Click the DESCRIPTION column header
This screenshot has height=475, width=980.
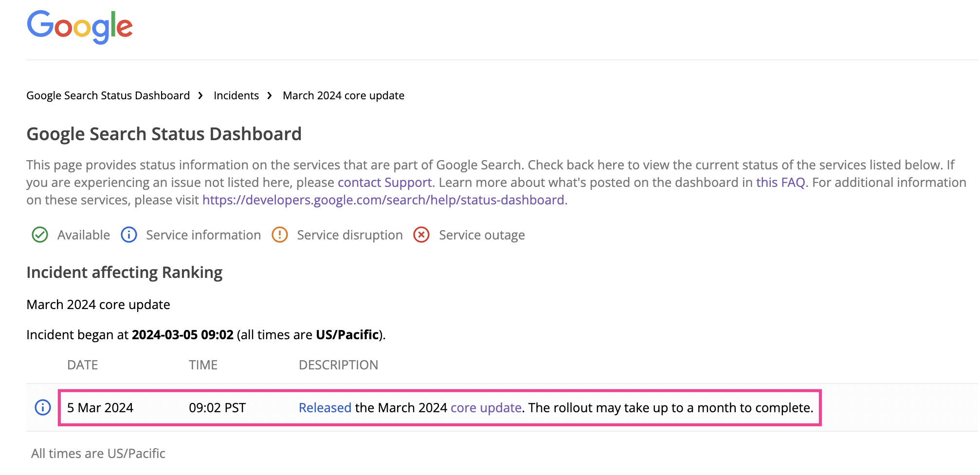tap(339, 365)
